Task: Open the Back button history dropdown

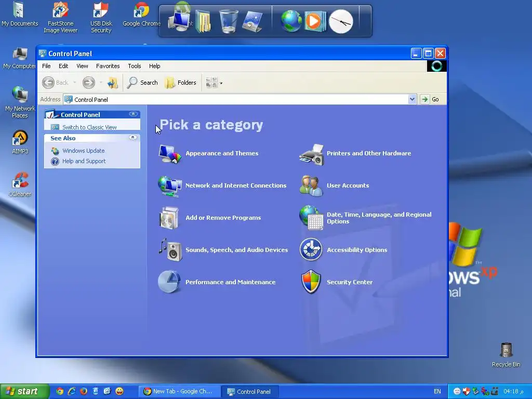Action: 75,83
